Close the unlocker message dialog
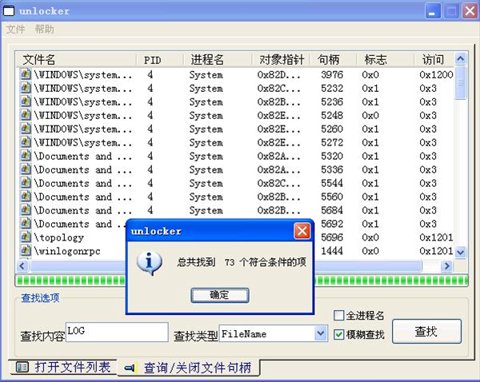 (302, 231)
